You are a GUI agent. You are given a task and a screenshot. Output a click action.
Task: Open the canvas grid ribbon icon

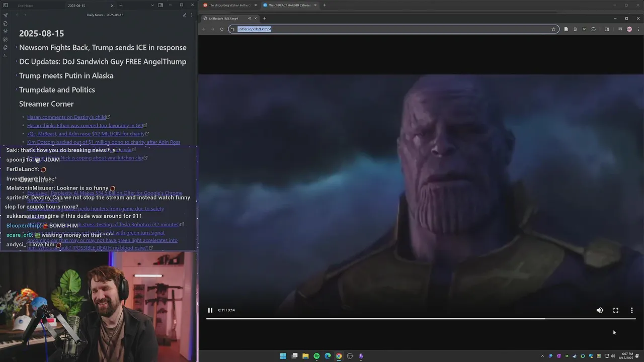5,39
